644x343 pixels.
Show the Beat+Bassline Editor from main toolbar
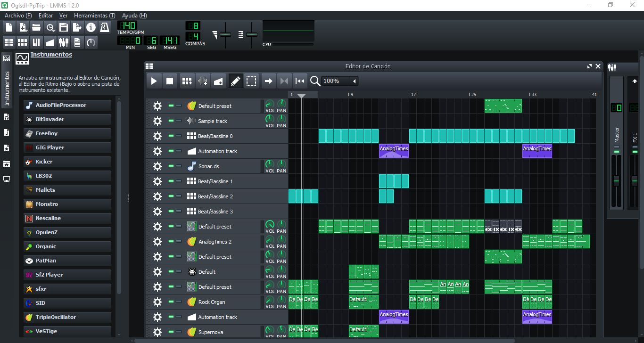click(x=23, y=42)
